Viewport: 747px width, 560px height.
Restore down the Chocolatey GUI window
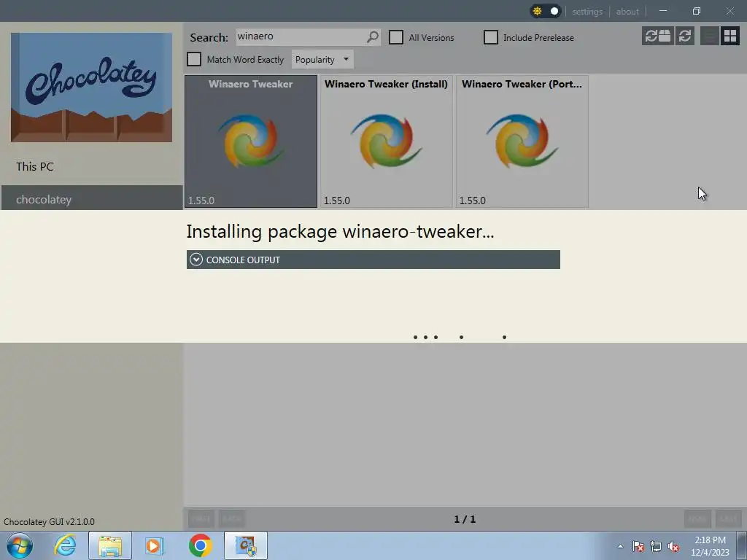(697, 10)
